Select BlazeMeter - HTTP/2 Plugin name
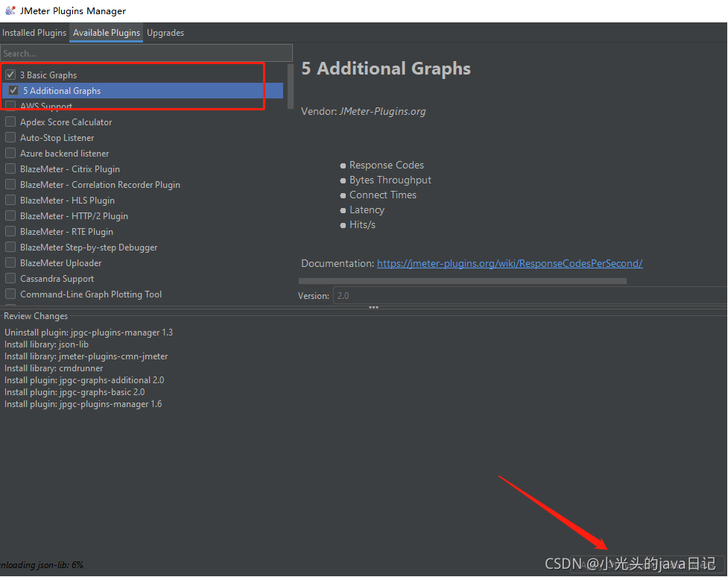The image size is (728, 580). click(75, 216)
